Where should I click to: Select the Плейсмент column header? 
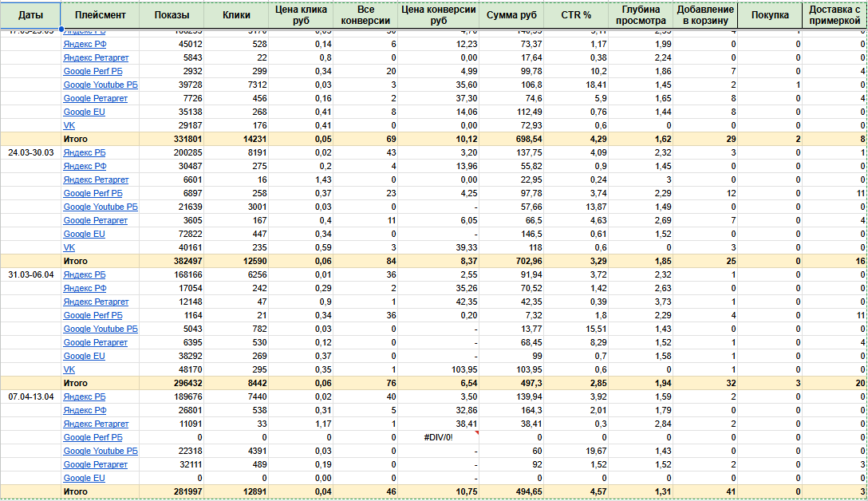(101, 15)
